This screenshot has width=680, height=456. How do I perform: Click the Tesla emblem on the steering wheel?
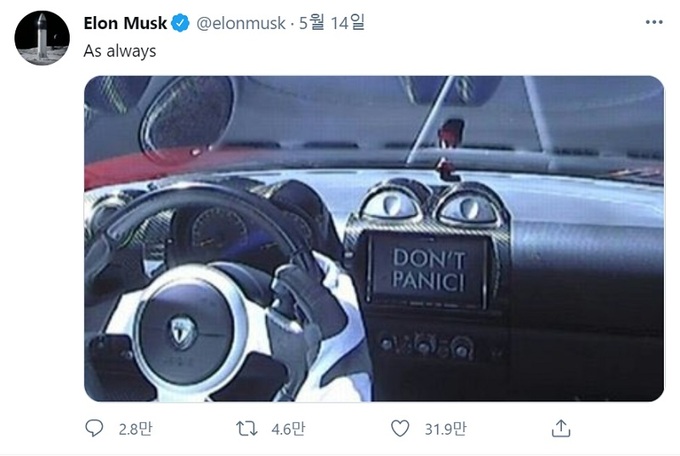pyautogui.click(x=183, y=332)
